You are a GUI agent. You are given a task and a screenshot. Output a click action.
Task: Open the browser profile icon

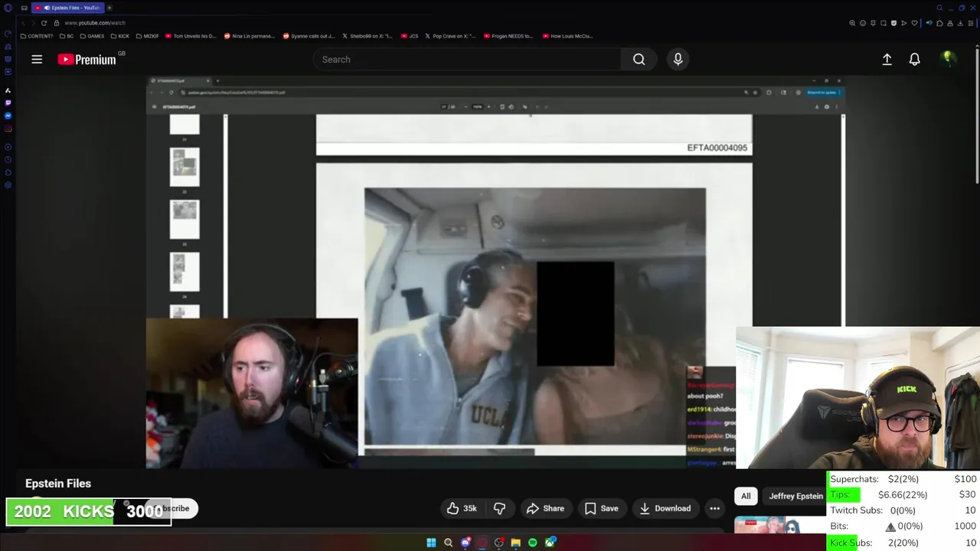[x=950, y=23]
